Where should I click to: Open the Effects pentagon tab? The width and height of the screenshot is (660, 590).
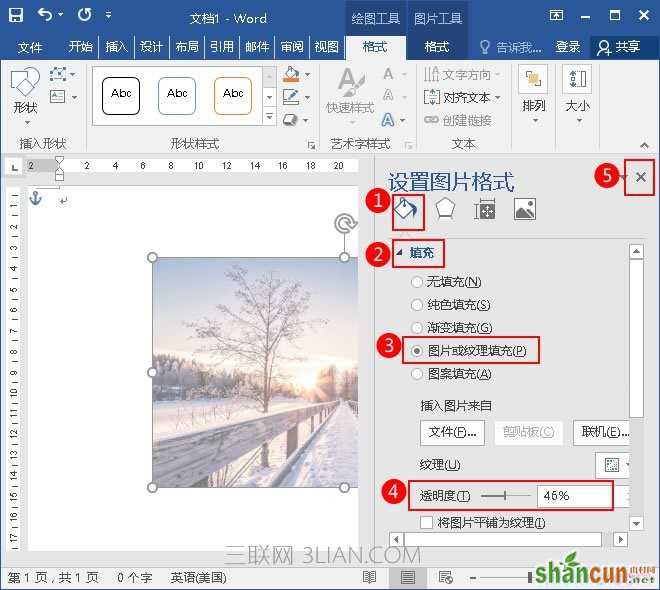point(444,209)
